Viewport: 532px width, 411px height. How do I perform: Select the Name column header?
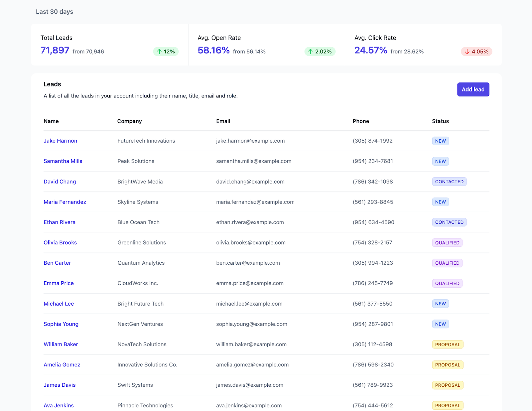click(51, 121)
